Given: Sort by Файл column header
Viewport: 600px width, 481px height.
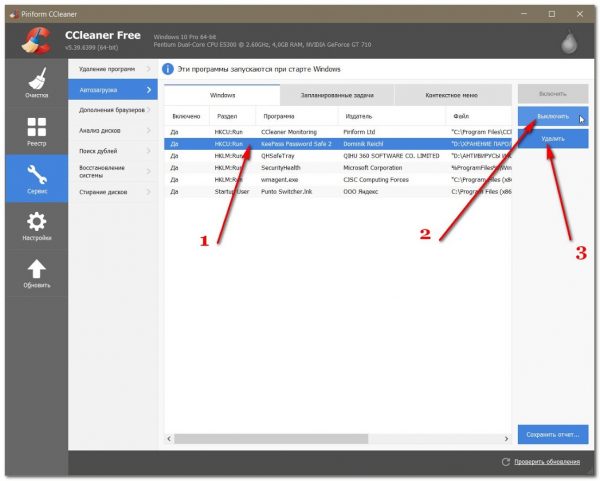Looking at the screenshot, I should pyautogui.click(x=479, y=116).
